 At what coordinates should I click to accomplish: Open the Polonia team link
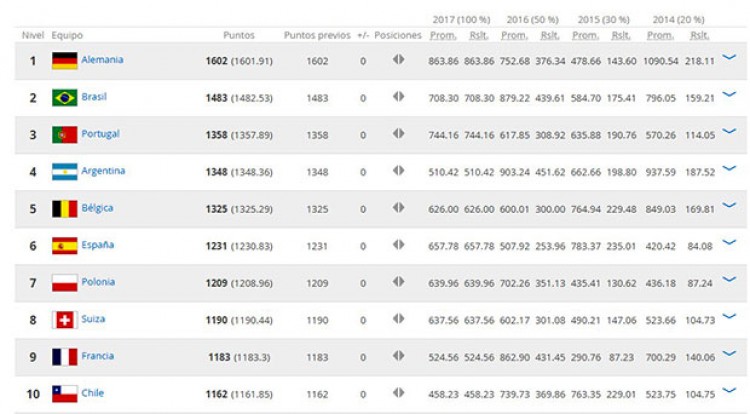pos(98,282)
